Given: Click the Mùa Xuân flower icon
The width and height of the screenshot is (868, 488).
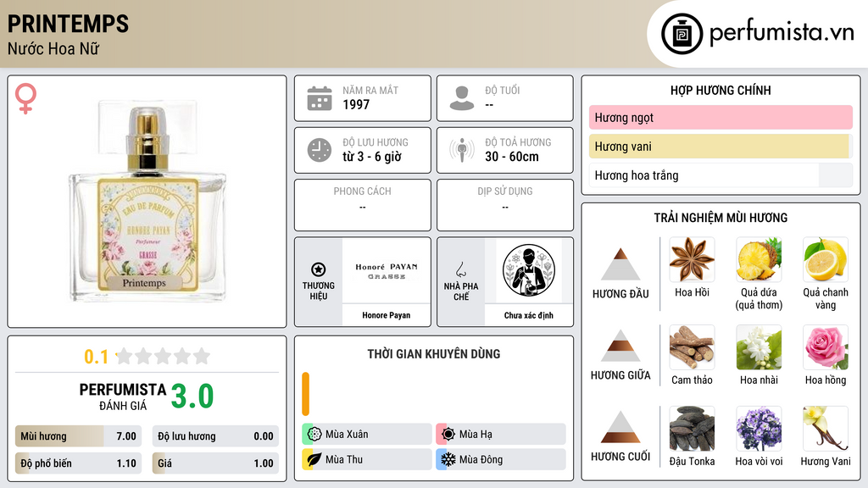Looking at the screenshot, I should pos(314,434).
